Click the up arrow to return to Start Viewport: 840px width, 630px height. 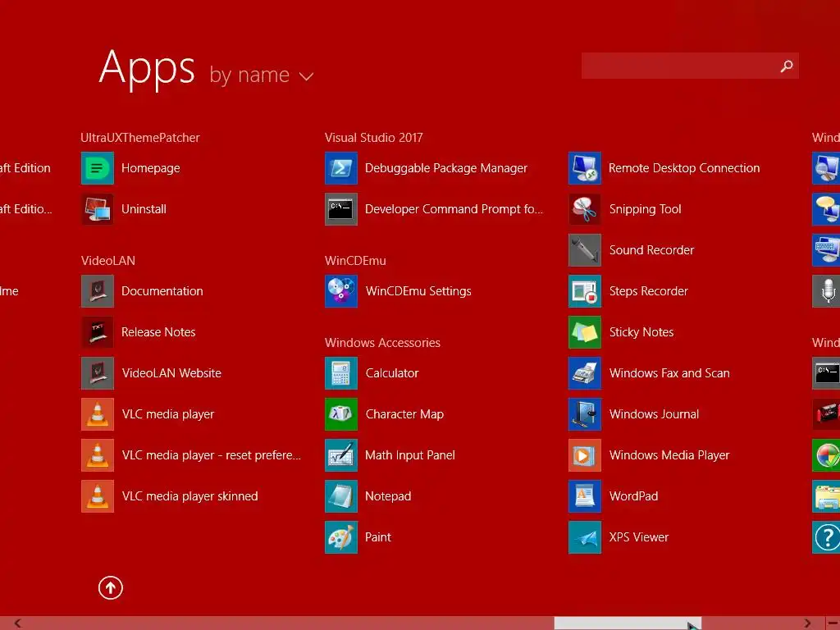[111, 587]
